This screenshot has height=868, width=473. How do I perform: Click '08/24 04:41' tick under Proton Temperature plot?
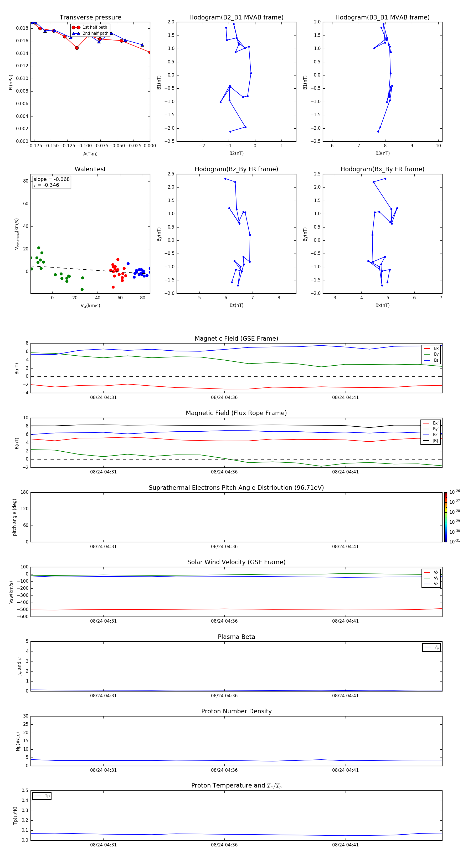pos(345,845)
